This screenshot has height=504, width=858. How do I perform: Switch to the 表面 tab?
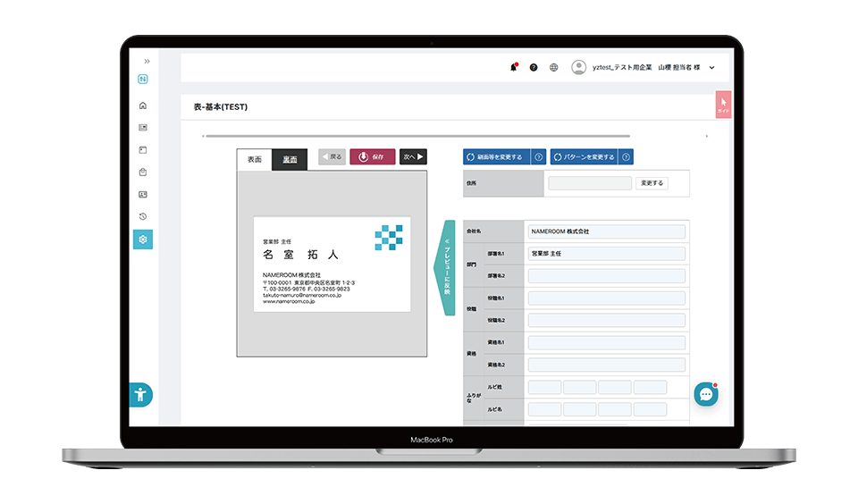pos(255,159)
